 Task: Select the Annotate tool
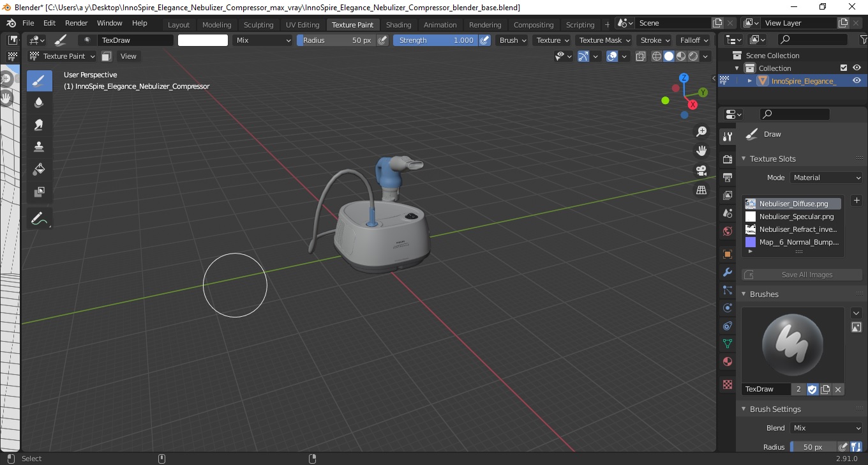[x=39, y=218]
